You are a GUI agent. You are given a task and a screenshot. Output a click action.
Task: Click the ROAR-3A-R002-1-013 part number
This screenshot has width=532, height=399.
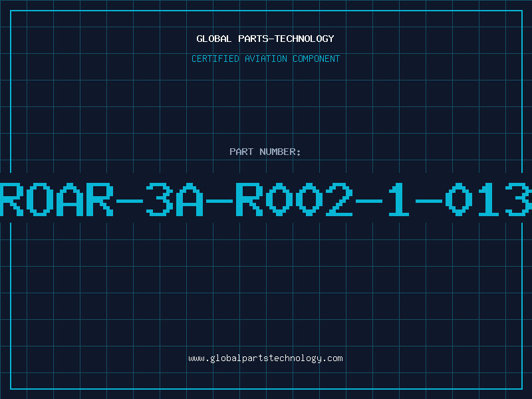tap(266, 199)
